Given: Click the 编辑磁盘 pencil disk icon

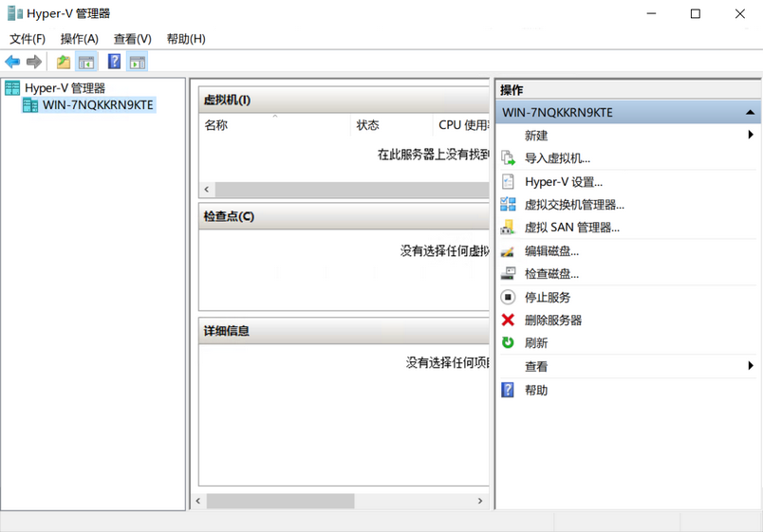Looking at the screenshot, I should click(x=508, y=251).
